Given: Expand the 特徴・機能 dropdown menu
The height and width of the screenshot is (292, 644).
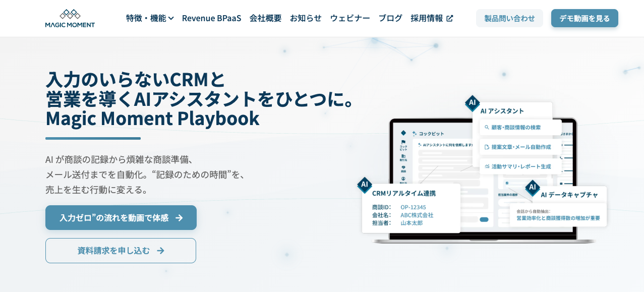Looking at the screenshot, I should [150, 18].
